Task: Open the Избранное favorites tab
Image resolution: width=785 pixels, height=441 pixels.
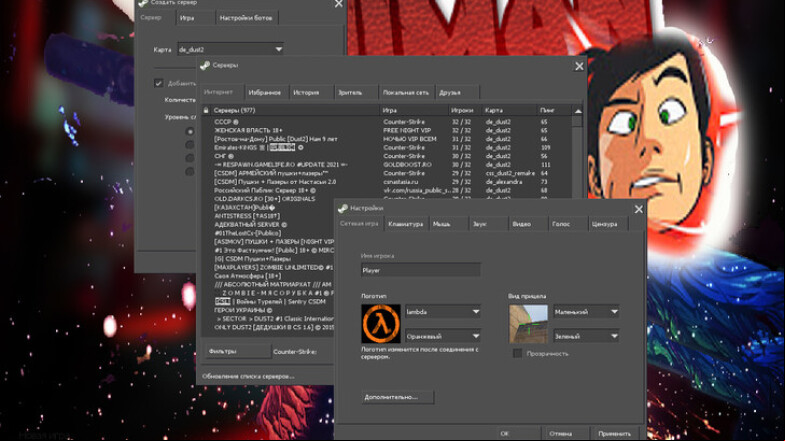Action: coord(267,93)
